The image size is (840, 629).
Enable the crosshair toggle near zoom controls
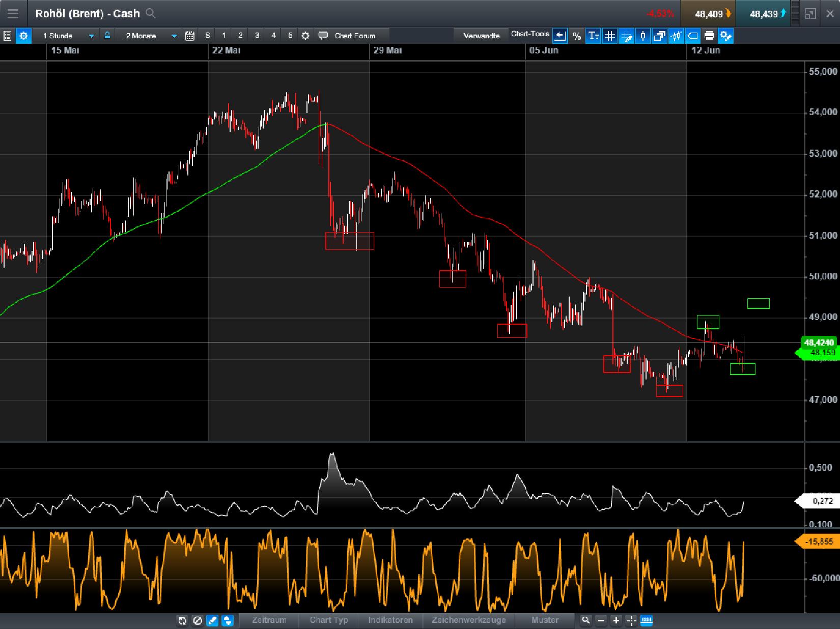click(x=631, y=621)
